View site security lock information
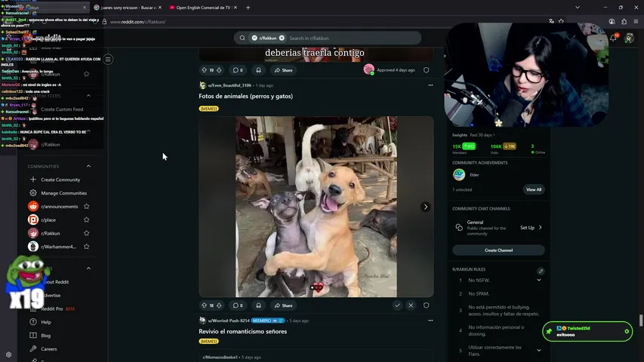Image resolution: width=644 pixels, height=362 pixels. tap(104, 22)
